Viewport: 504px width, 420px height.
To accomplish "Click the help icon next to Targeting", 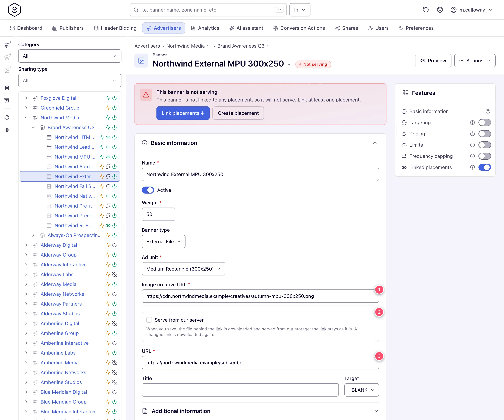I will tap(472, 123).
